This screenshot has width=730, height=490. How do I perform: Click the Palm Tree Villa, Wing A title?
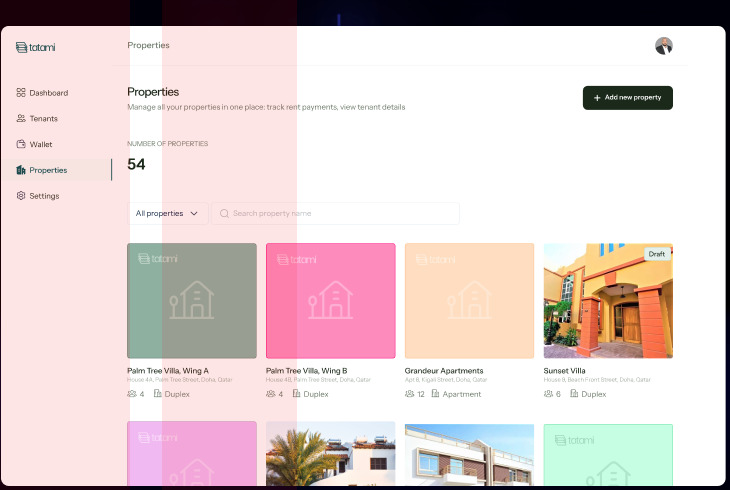click(168, 371)
